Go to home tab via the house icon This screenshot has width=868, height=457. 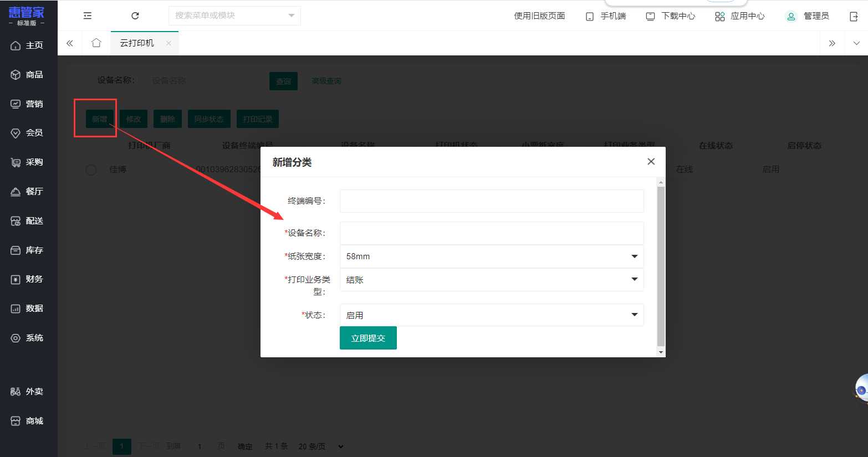pos(96,43)
